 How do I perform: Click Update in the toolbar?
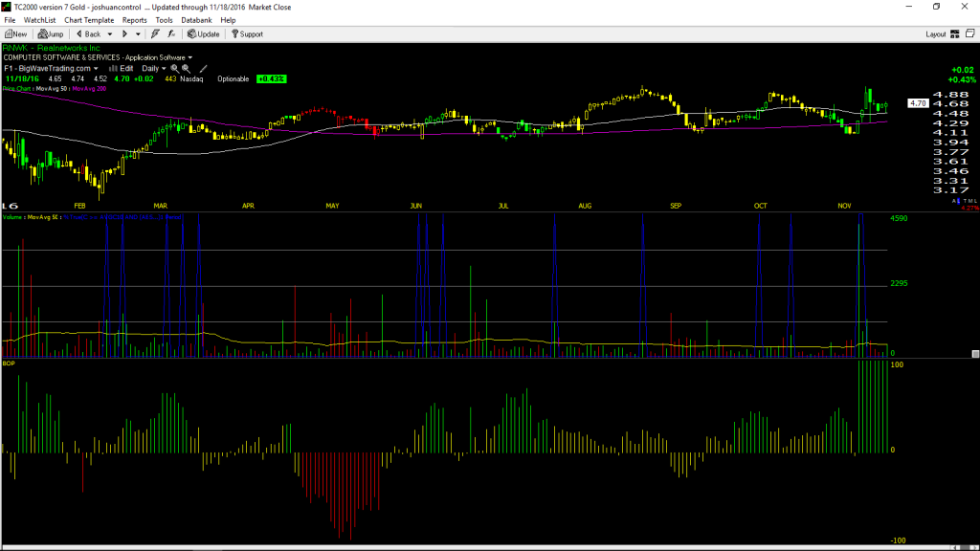pyautogui.click(x=204, y=34)
